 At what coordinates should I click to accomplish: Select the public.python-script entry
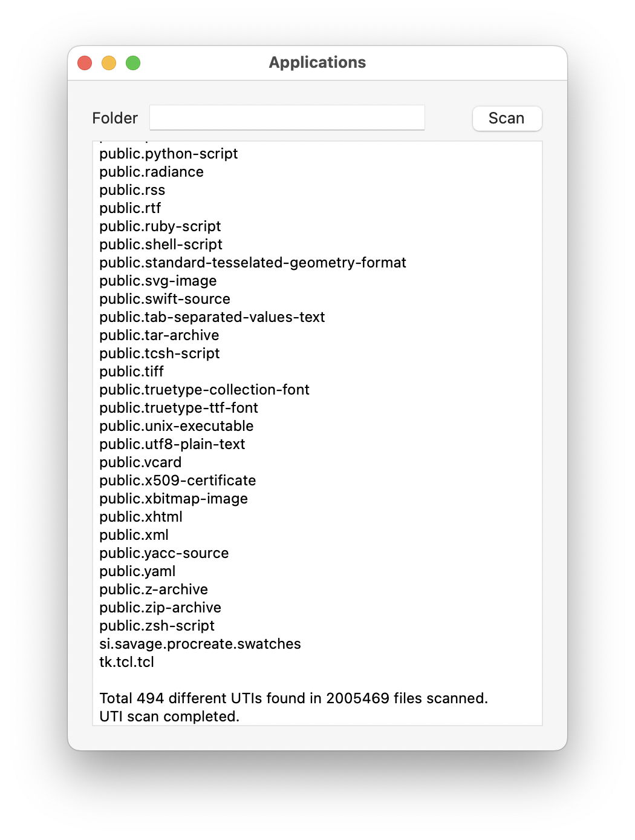point(168,154)
